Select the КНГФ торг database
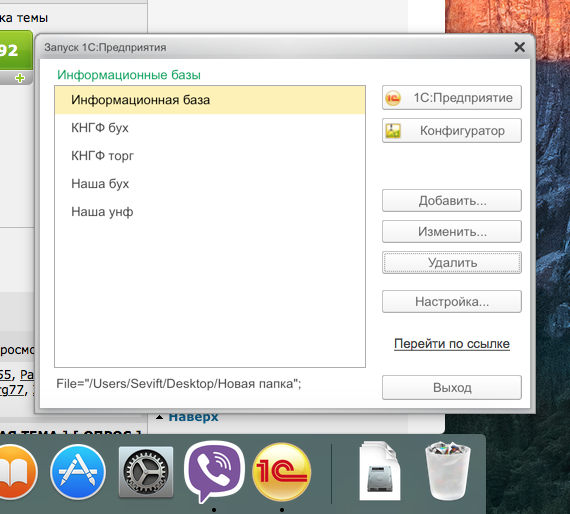570x514 pixels. [210, 156]
